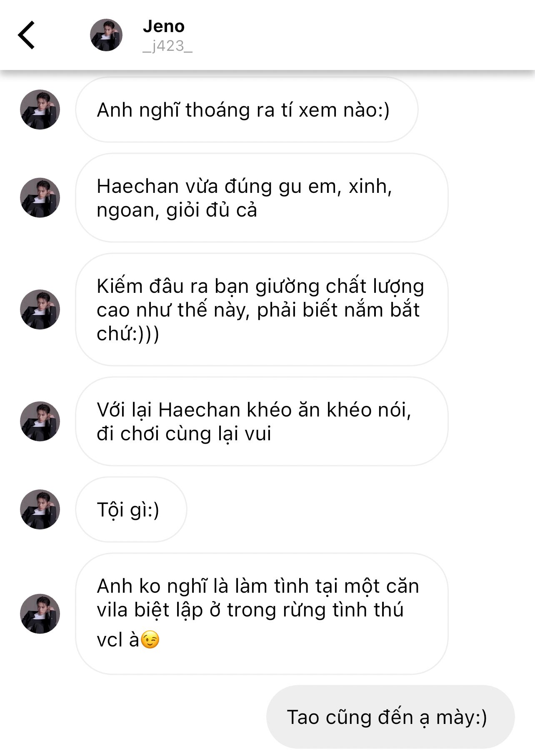The height and width of the screenshot is (756, 535).
Task: Tap avatar beside 'Với lại Haechan' message
Action: (x=40, y=422)
